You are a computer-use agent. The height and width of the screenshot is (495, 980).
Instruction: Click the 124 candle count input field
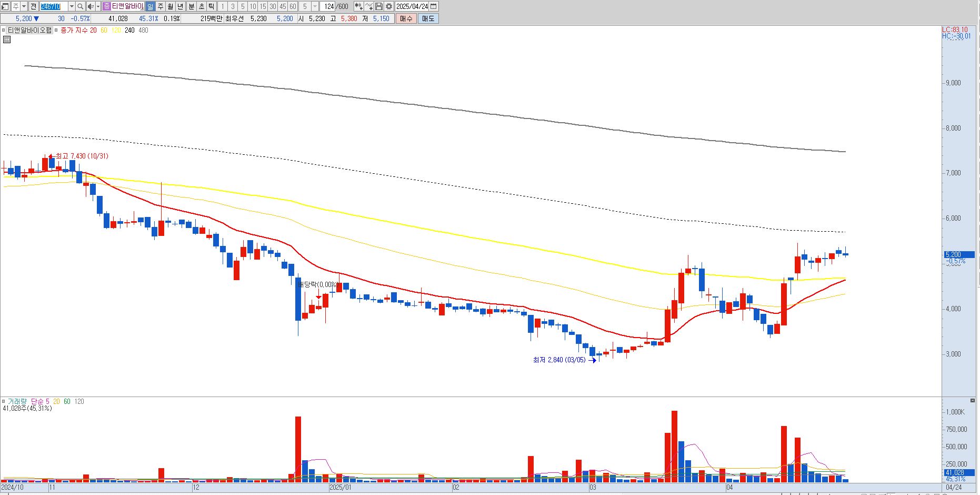(x=327, y=6)
